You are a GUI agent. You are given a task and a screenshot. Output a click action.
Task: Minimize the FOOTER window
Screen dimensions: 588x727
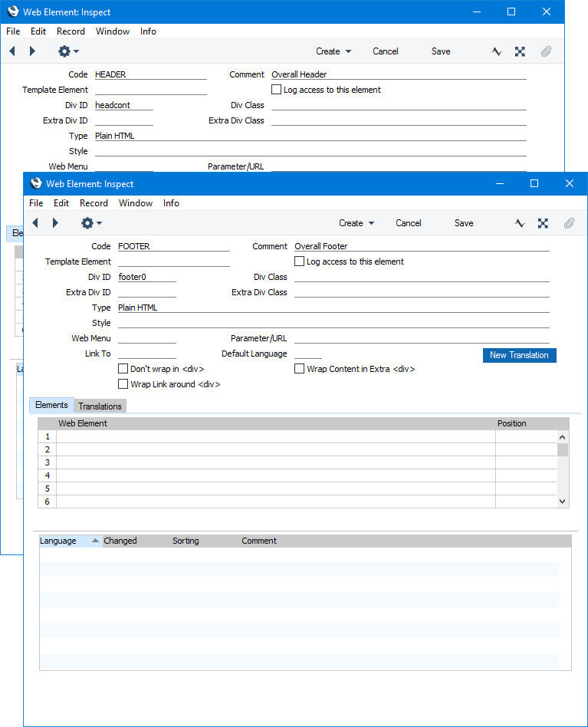[500, 183]
